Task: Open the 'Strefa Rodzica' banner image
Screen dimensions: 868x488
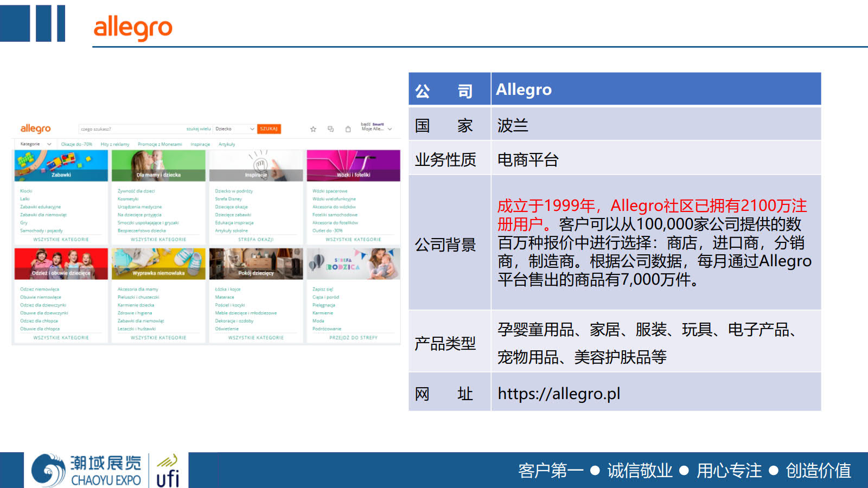Action: 354,264
